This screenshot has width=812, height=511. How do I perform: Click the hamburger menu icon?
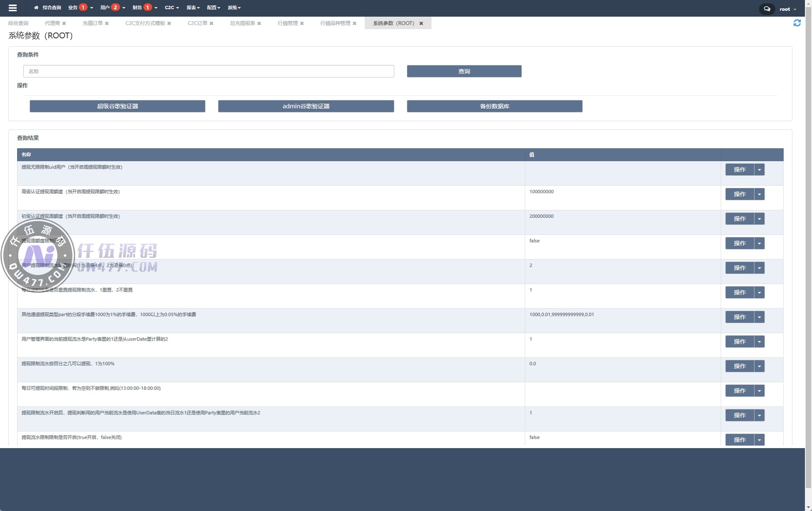click(x=13, y=8)
